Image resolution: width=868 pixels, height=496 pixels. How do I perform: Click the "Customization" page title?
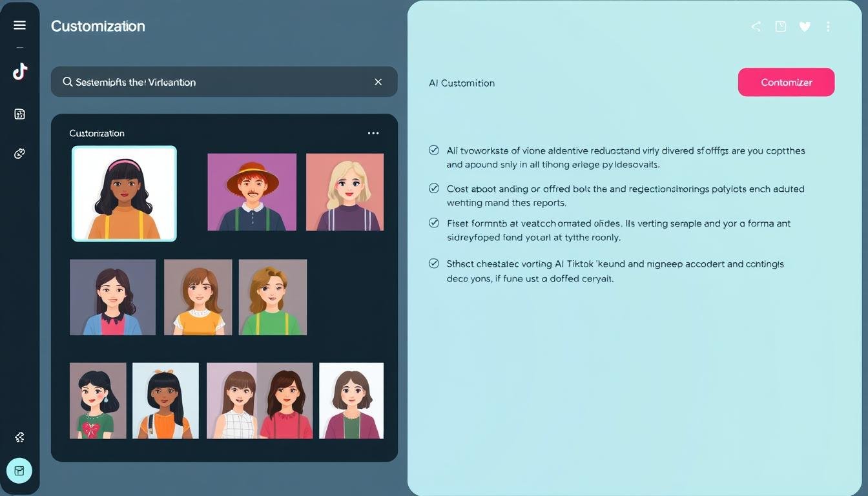point(98,26)
